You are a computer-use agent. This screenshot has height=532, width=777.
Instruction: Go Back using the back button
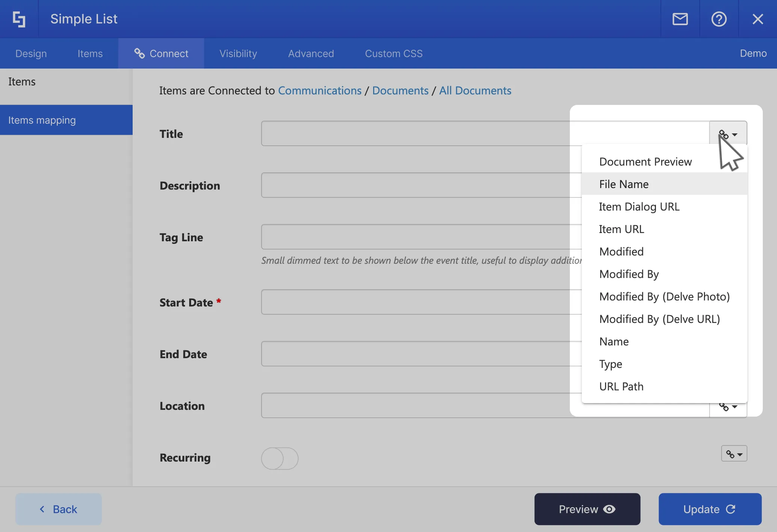pyautogui.click(x=58, y=509)
